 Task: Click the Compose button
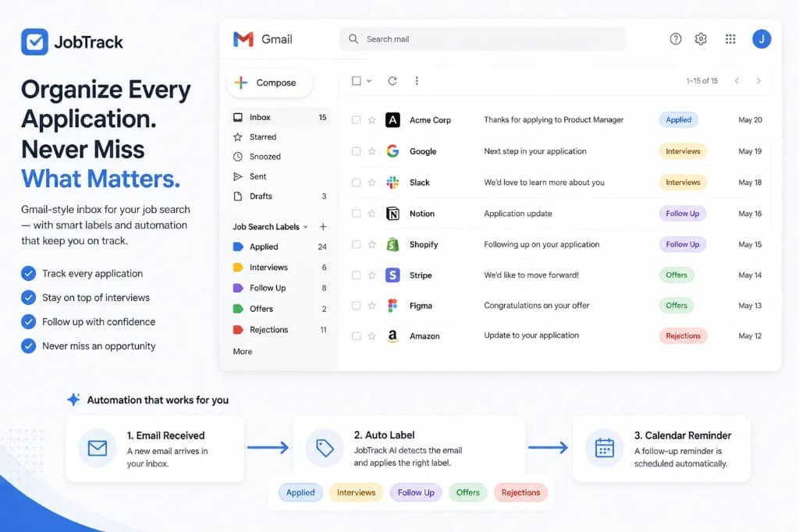pos(269,83)
